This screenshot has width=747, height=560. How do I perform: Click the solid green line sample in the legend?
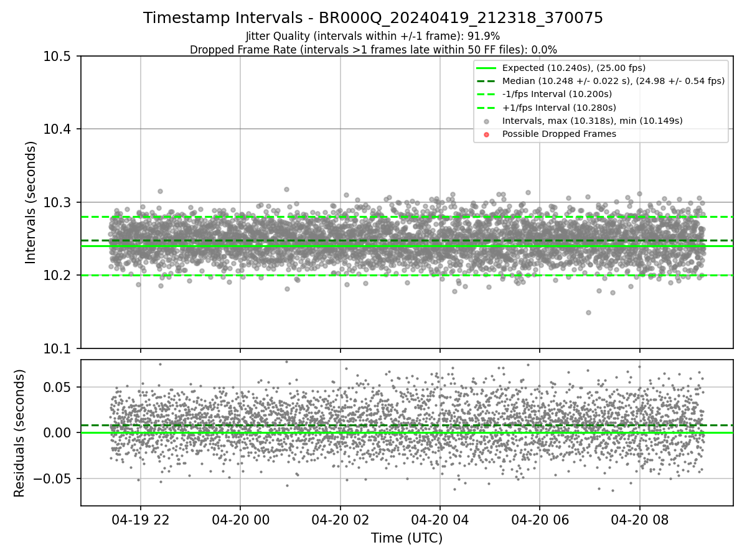487,68
